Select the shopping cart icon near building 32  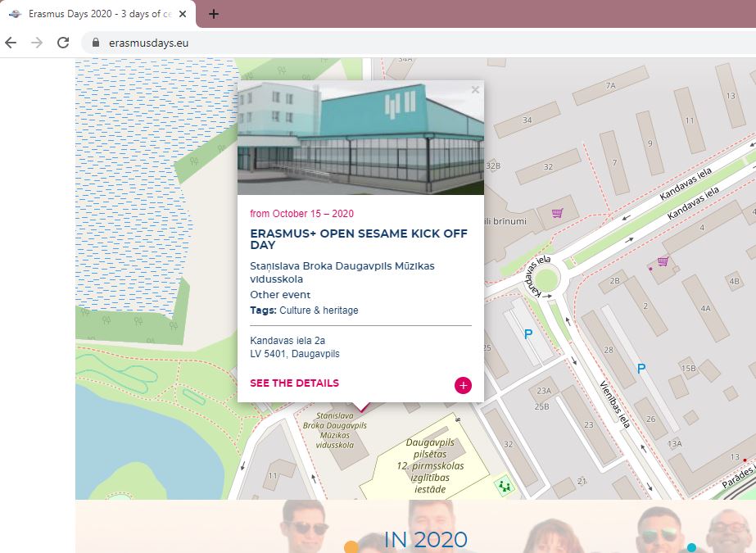557,213
